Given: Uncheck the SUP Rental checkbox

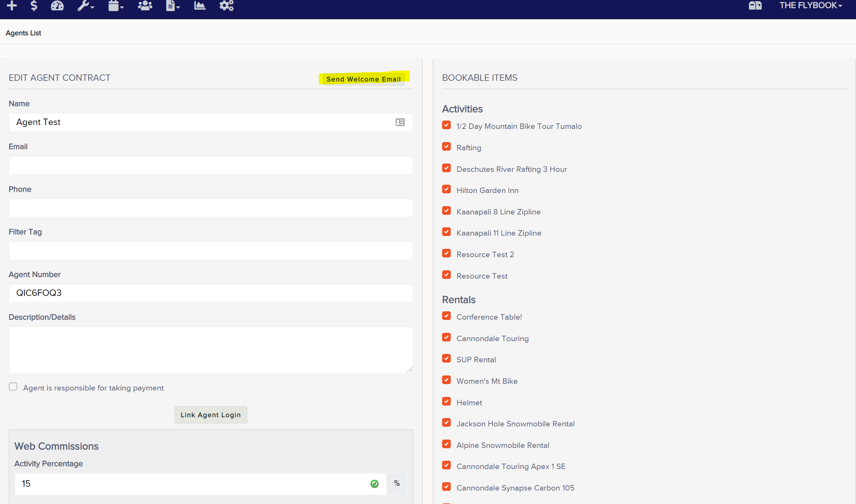Looking at the screenshot, I should click(447, 358).
